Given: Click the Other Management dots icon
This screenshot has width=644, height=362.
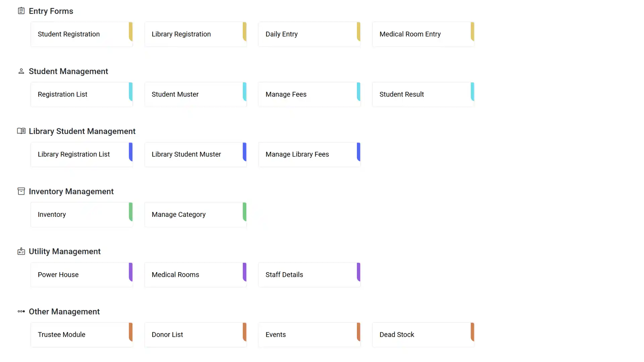Looking at the screenshot, I should (x=21, y=311).
